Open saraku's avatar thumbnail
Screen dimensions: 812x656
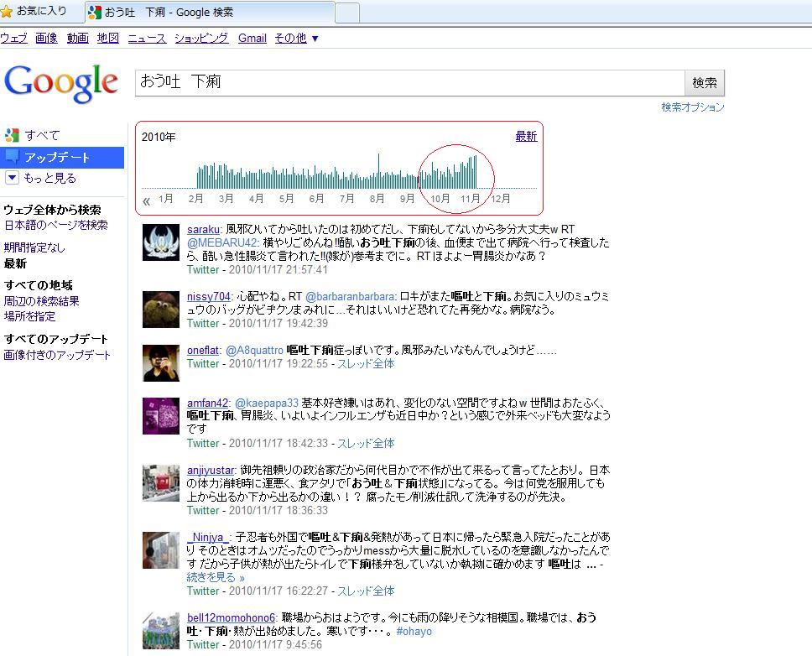(161, 242)
